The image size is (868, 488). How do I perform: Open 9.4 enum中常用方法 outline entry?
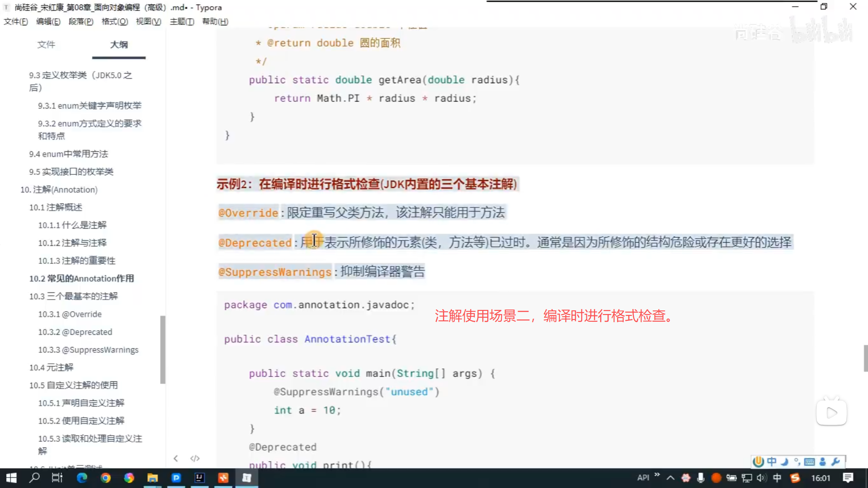[x=68, y=154]
